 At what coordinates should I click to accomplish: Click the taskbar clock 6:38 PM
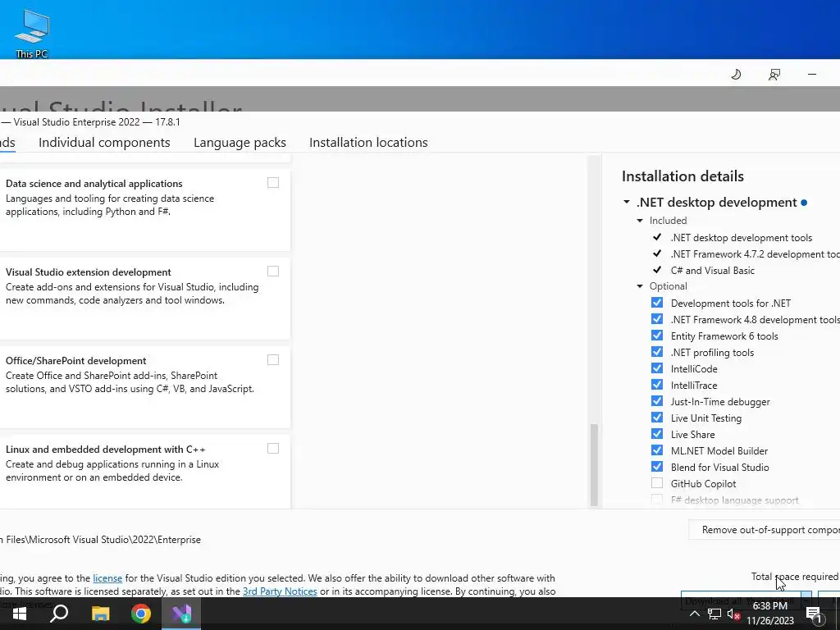(x=769, y=606)
